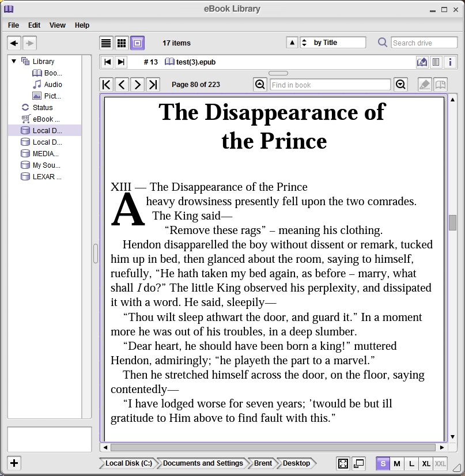The width and height of the screenshot is (465, 476).
Task: Find previous match in book
Action: [260, 84]
